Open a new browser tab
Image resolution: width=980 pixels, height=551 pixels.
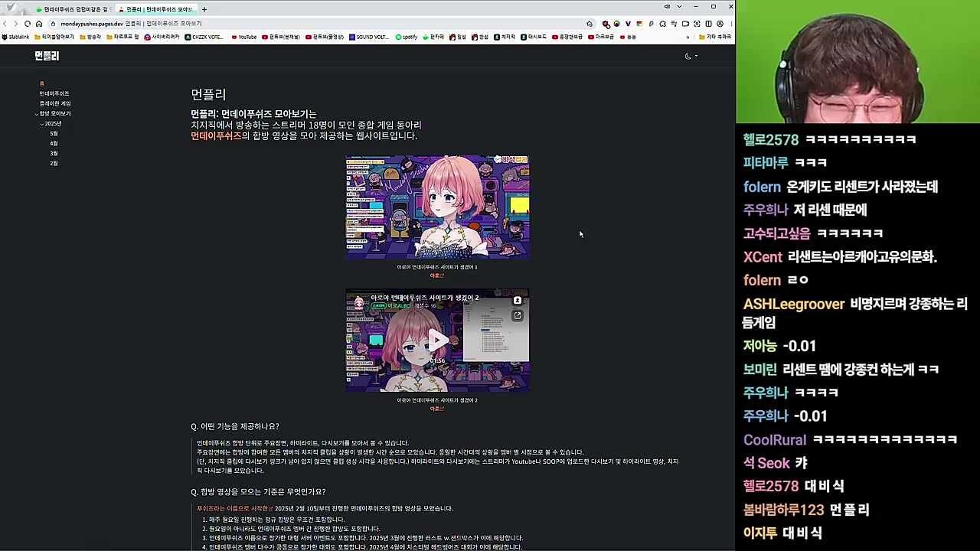204,9
